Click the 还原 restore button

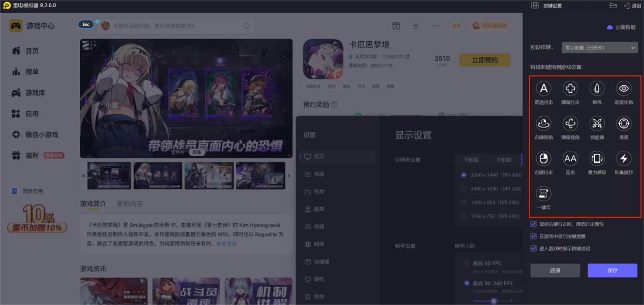555,270
